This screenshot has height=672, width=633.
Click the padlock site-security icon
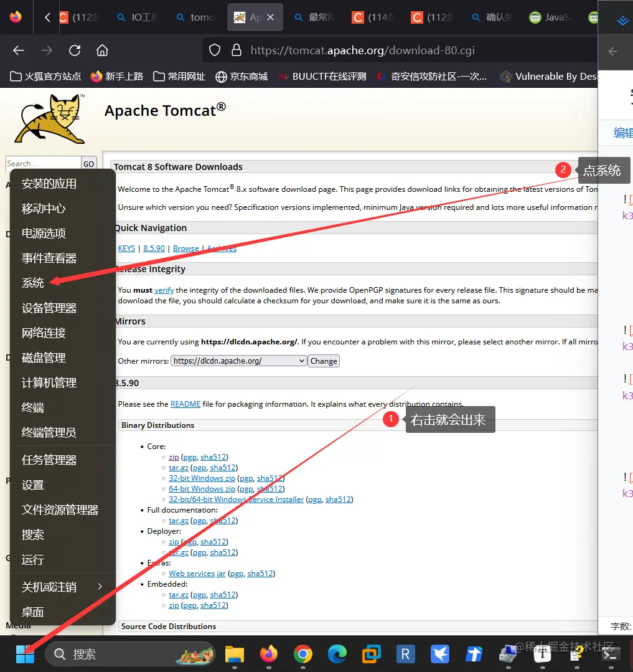(x=237, y=50)
